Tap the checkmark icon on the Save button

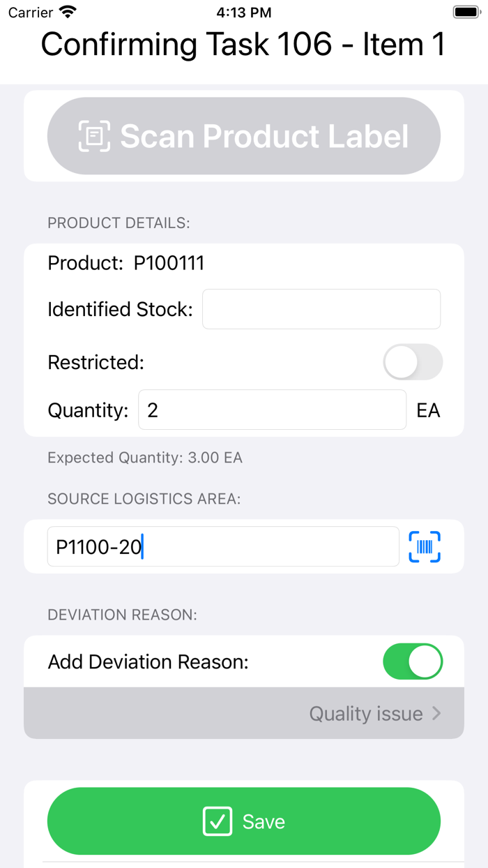[217, 821]
